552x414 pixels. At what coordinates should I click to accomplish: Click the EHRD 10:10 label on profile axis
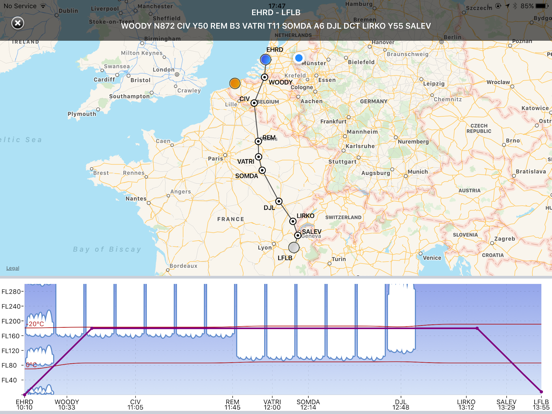(24, 404)
